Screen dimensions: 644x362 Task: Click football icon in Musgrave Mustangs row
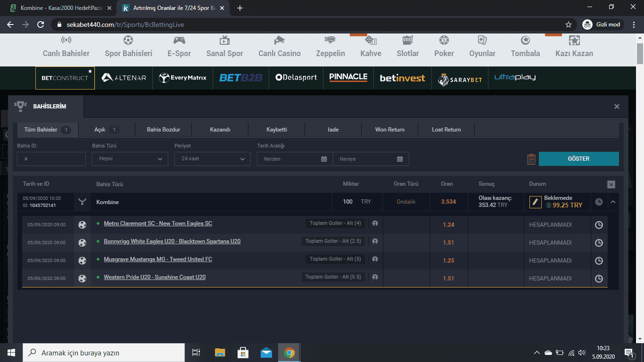(x=83, y=261)
